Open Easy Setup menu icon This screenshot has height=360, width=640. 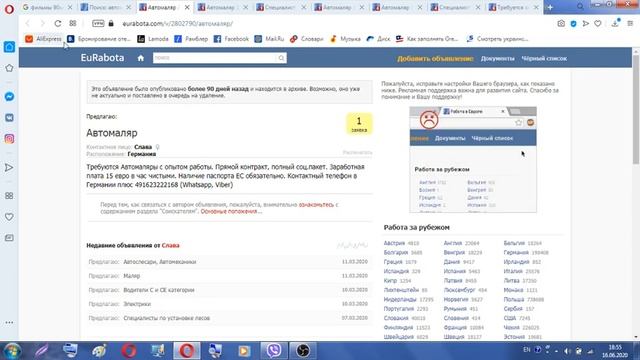coord(630,24)
